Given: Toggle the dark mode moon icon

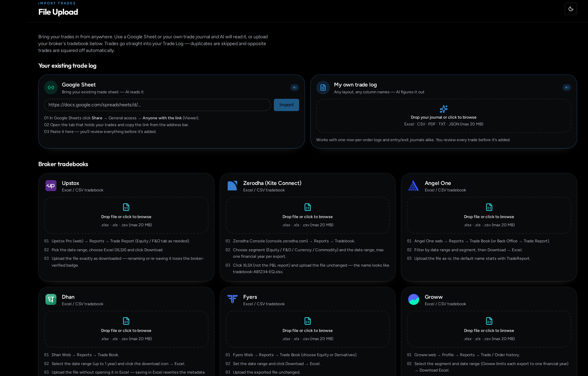Looking at the screenshot, I should tap(571, 9).
